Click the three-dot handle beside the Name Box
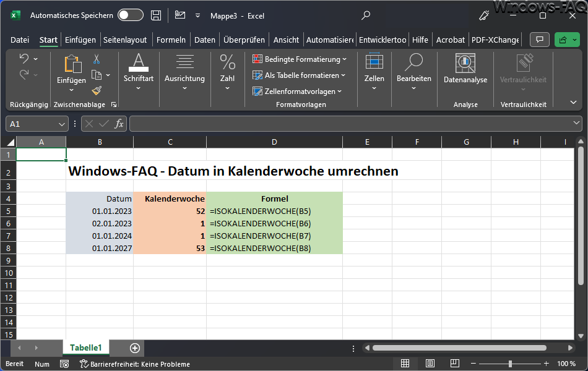This screenshot has width=588, height=371. (x=75, y=124)
